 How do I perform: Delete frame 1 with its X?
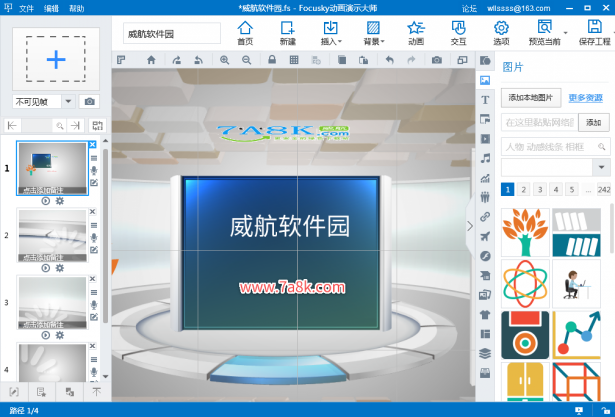click(x=93, y=144)
